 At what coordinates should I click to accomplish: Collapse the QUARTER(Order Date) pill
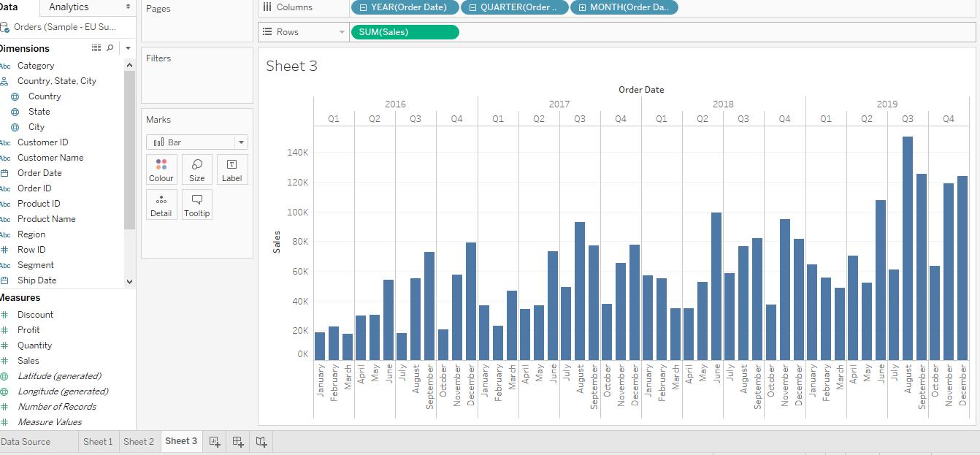click(x=472, y=7)
